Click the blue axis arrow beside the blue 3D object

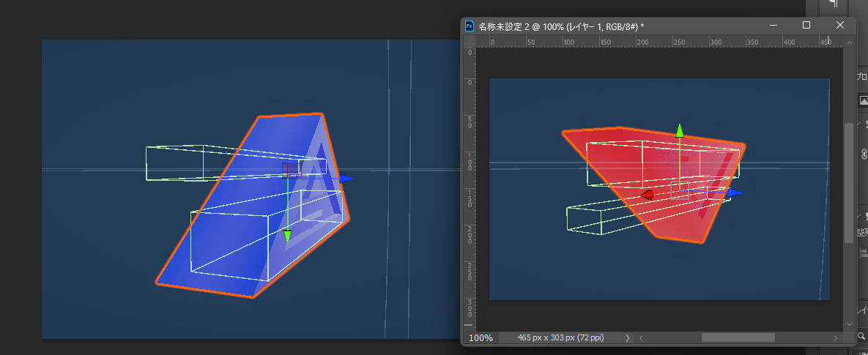[x=346, y=178]
